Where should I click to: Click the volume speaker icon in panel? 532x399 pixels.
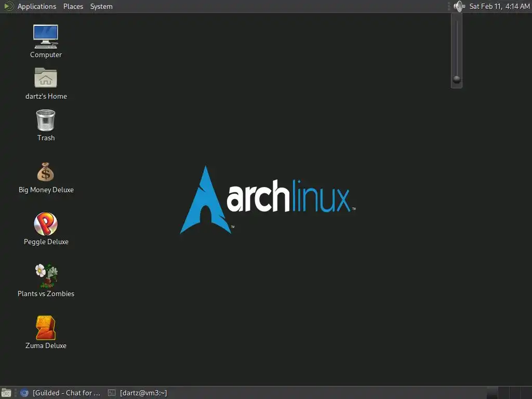[459, 6]
